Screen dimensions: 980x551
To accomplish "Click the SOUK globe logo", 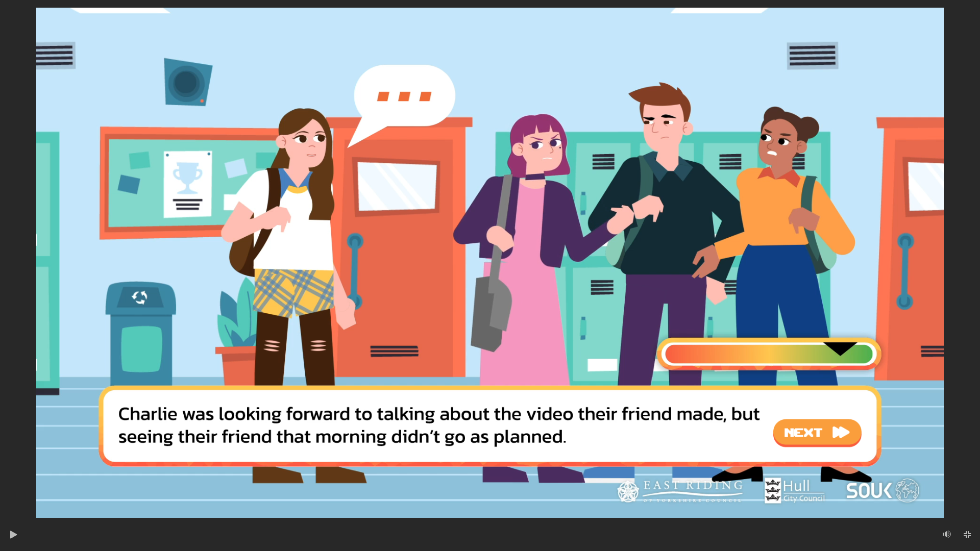I will point(883,490).
